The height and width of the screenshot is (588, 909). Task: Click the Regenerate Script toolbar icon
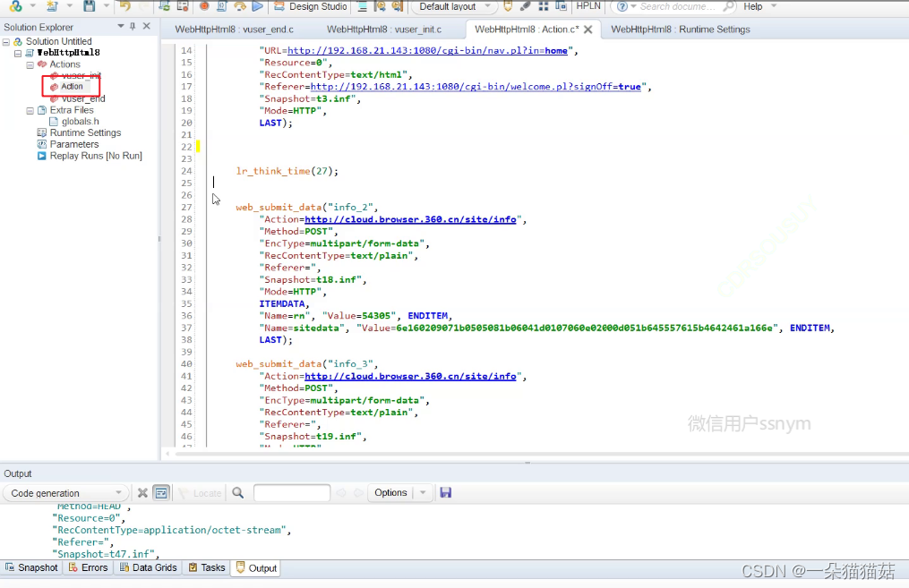tap(165, 5)
